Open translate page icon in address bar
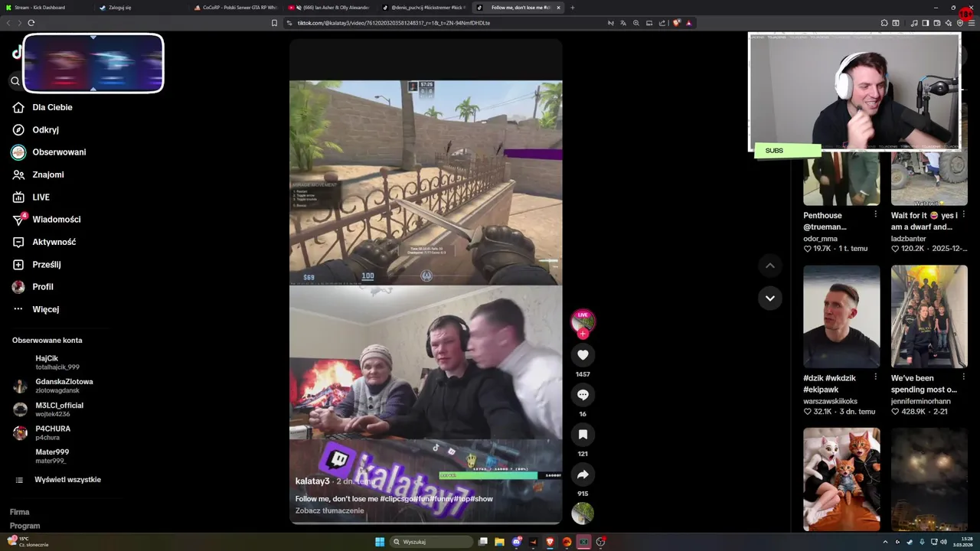 pyautogui.click(x=622, y=23)
